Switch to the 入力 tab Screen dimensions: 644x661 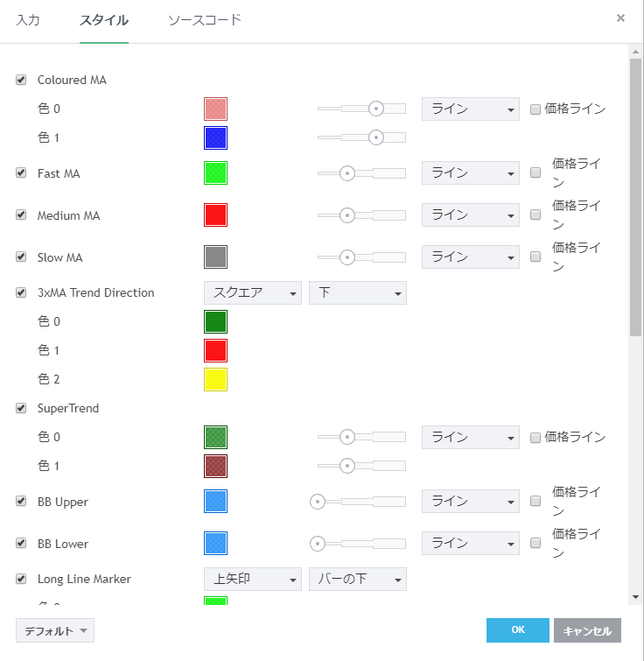point(28,19)
